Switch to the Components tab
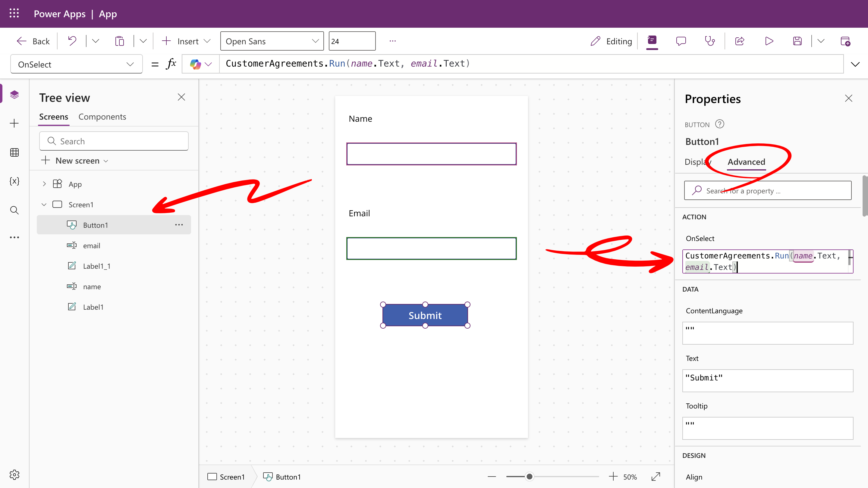 pos(102,117)
